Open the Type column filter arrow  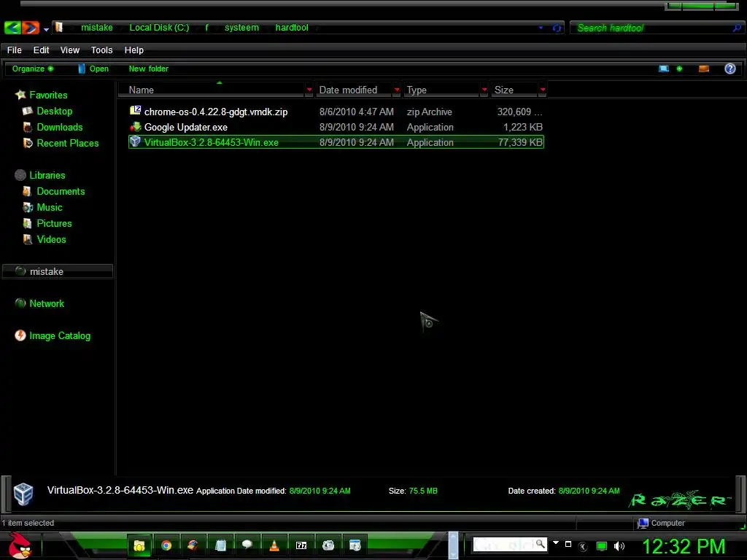(484, 90)
